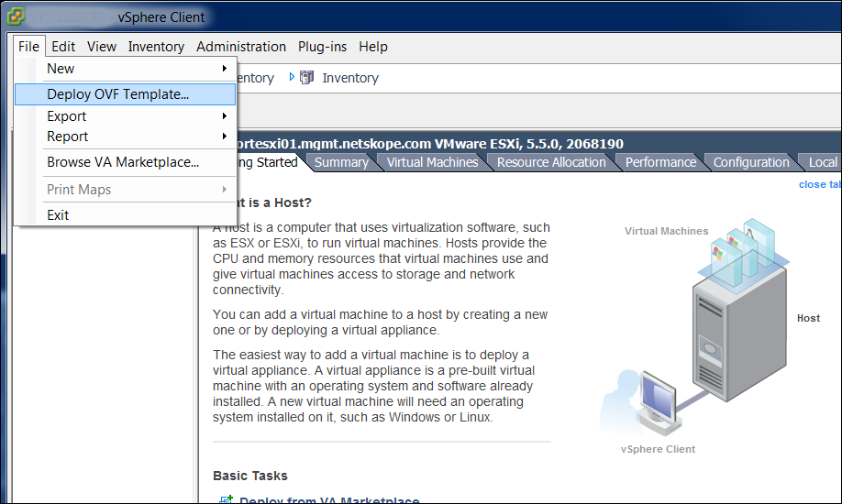Choose Exit from File menu
Screen dimensions: 842x504
click(125, 215)
